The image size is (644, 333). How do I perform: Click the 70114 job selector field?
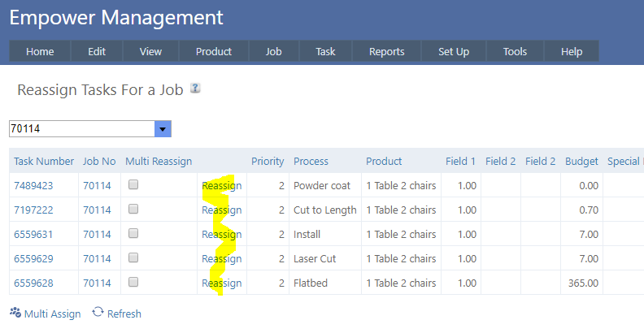[81, 129]
